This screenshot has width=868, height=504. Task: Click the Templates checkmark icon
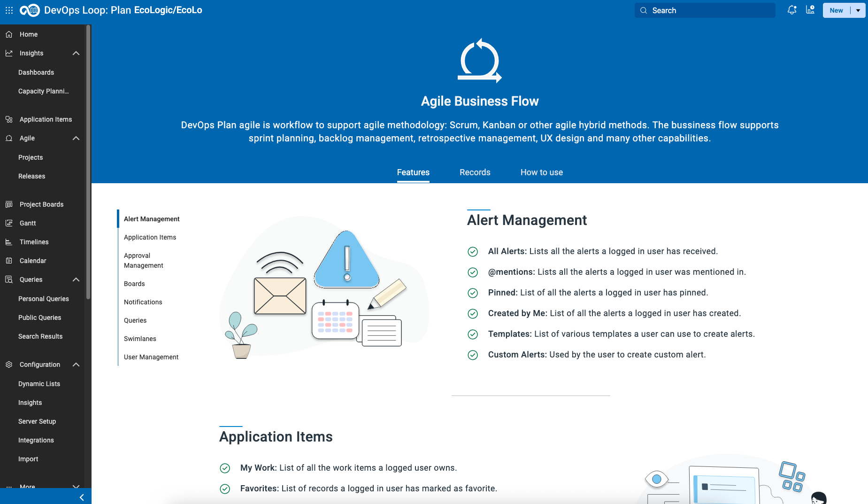(x=473, y=334)
